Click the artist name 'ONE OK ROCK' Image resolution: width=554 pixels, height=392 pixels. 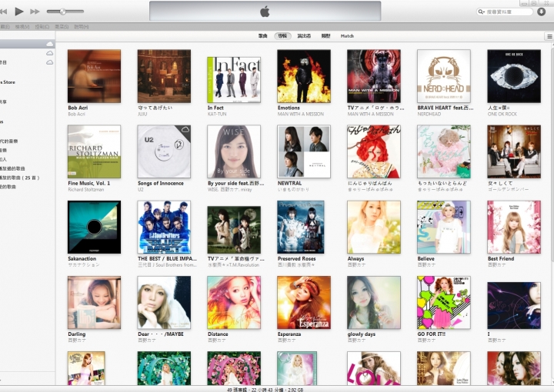coord(502,115)
